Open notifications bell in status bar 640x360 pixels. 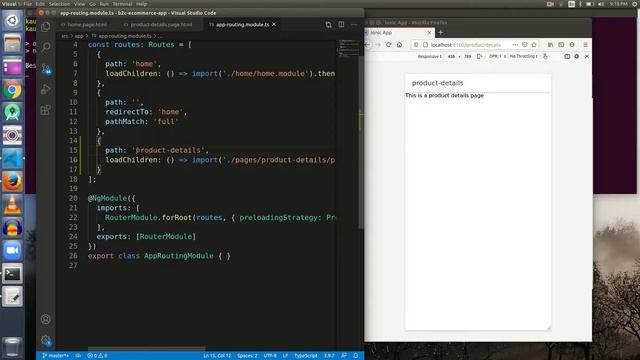pos(356,356)
